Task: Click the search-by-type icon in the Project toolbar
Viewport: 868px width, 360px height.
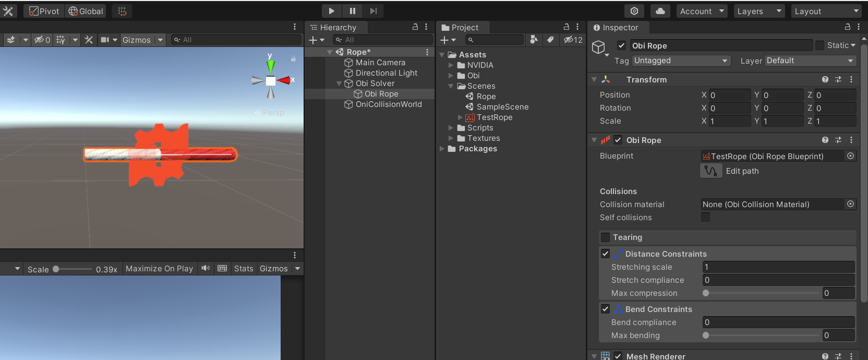Action: tap(534, 40)
